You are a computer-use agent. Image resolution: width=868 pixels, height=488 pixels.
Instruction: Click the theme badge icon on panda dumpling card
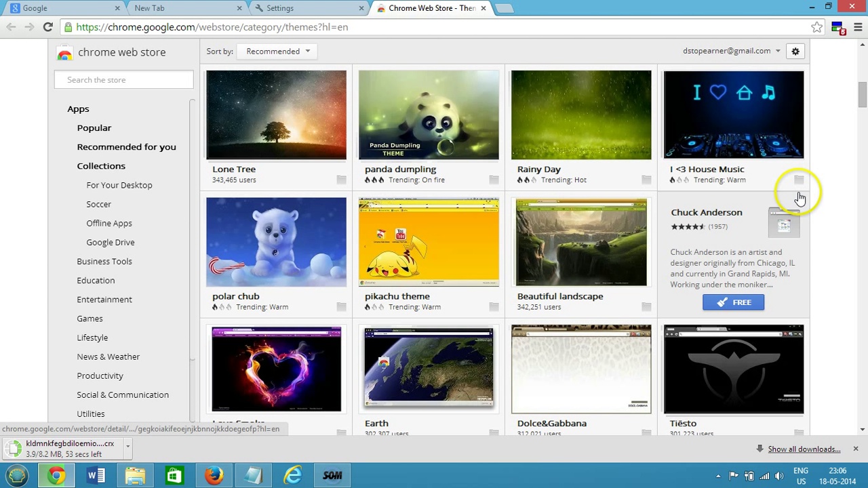click(x=494, y=180)
